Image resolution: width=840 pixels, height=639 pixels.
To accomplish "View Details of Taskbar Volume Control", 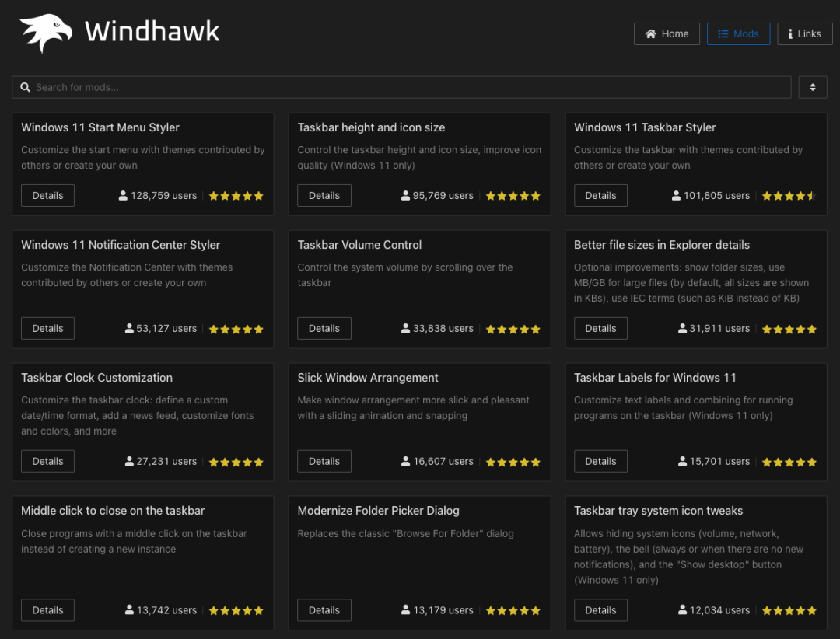I will coord(324,328).
